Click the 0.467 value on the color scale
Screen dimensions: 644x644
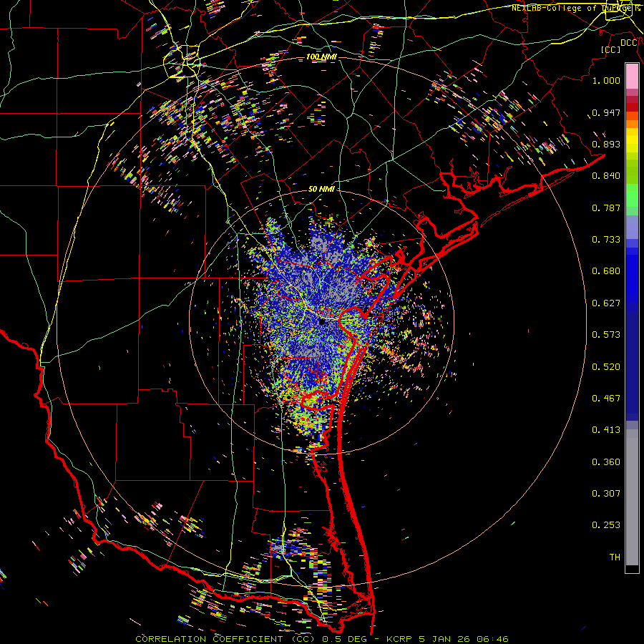(x=606, y=399)
